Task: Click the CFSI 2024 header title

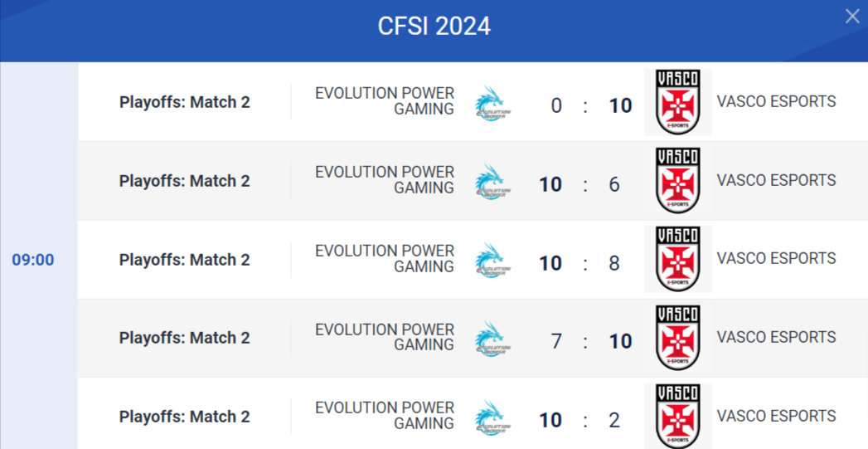Action: 434,27
